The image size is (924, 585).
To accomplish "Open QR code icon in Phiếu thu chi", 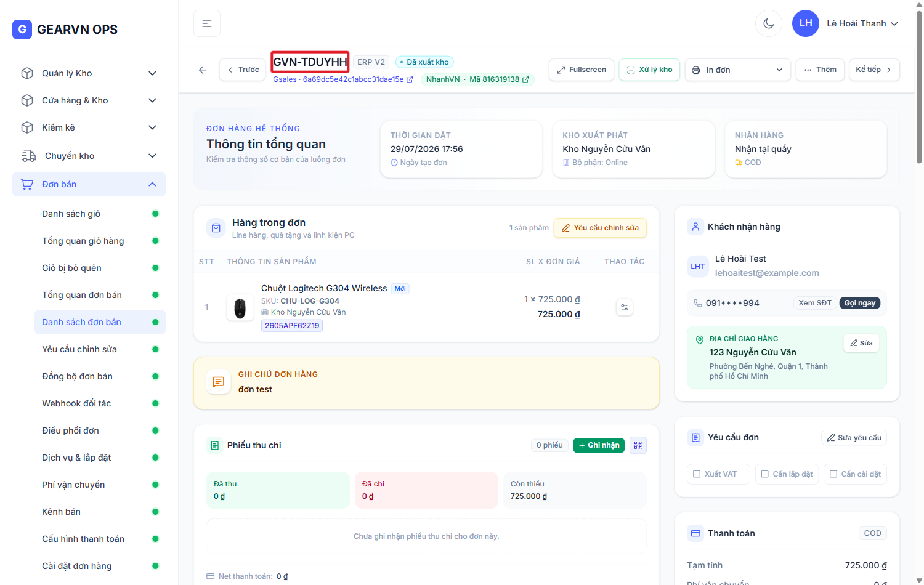I will pyautogui.click(x=638, y=445).
